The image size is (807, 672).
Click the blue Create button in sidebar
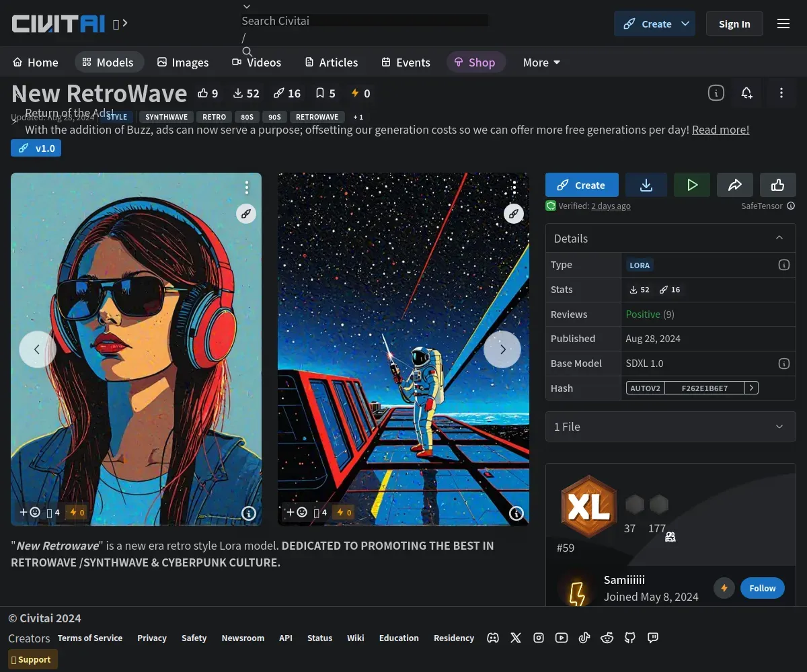[x=582, y=185]
